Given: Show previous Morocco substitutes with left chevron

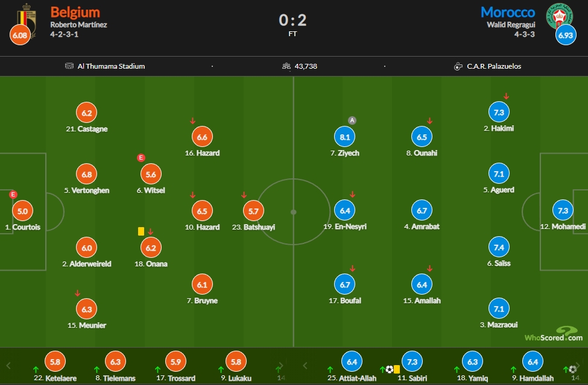Looking at the screenshot, I should 305,365.
